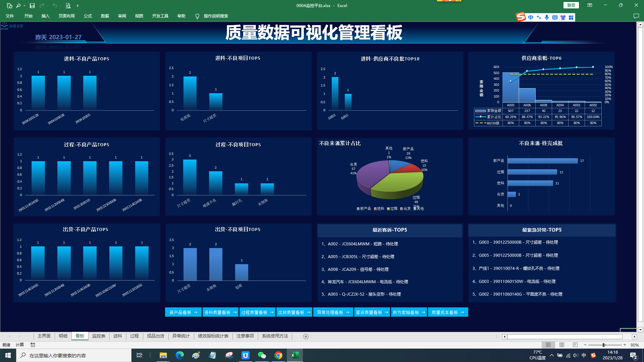Click the 操作说明搜索 search field

click(x=216, y=16)
